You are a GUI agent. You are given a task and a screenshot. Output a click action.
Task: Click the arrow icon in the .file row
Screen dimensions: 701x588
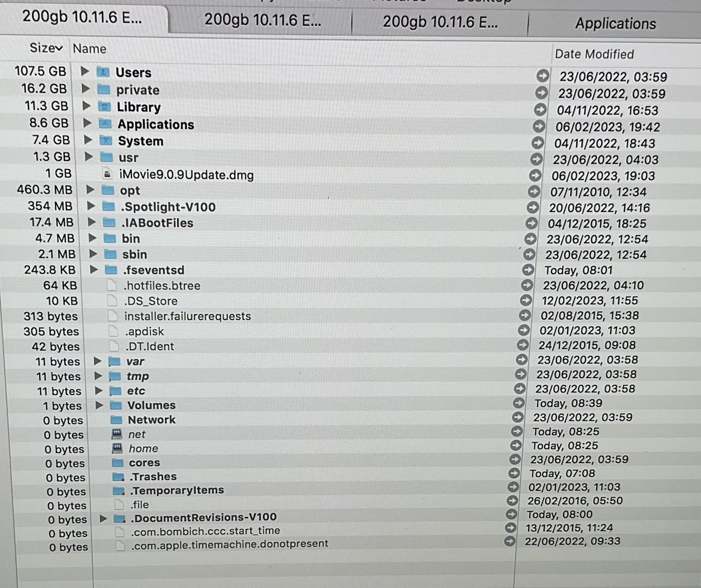tap(512, 501)
